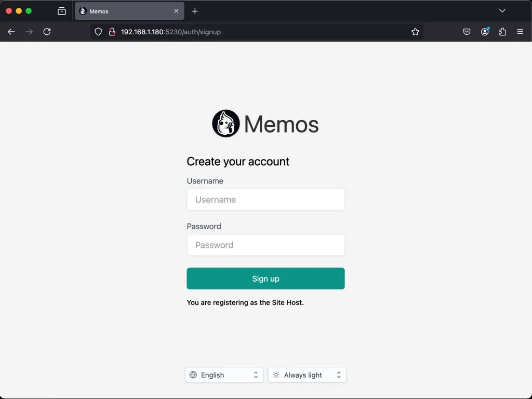This screenshot has height=399, width=532.
Task: Open a new tab with the plus button
Action: 194,10
